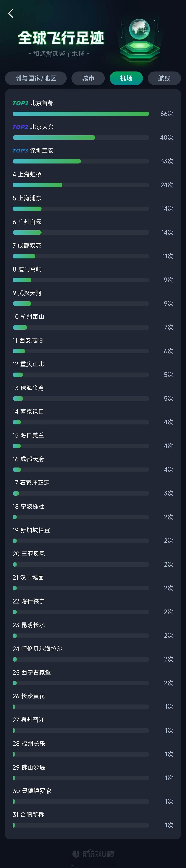
Task: Tap the 全球飞行足迹 title
Action: [x=61, y=38]
